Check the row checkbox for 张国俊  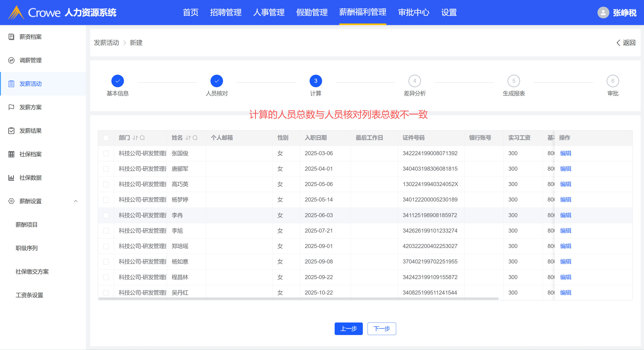106,153
